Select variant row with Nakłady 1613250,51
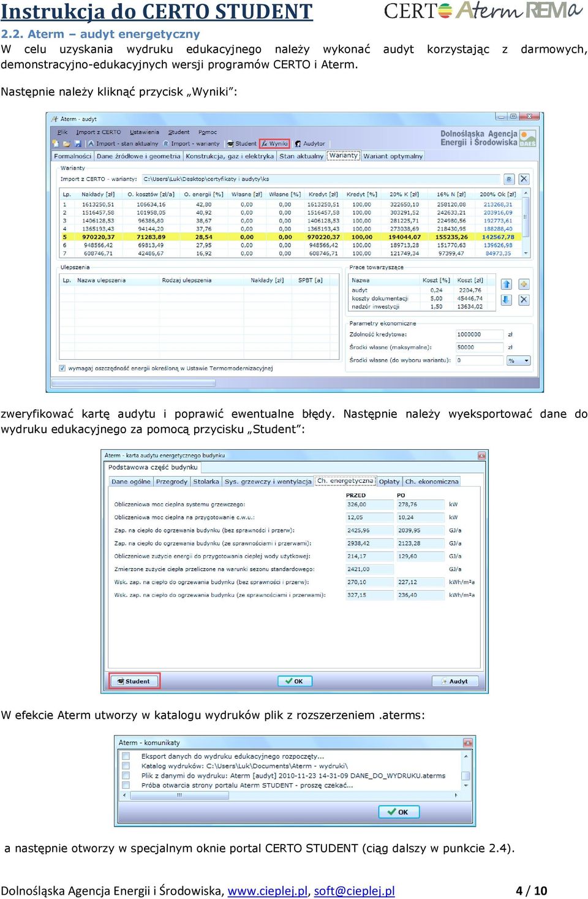Image resolution: width=588 pixels, height=899 pixels. 290,205
